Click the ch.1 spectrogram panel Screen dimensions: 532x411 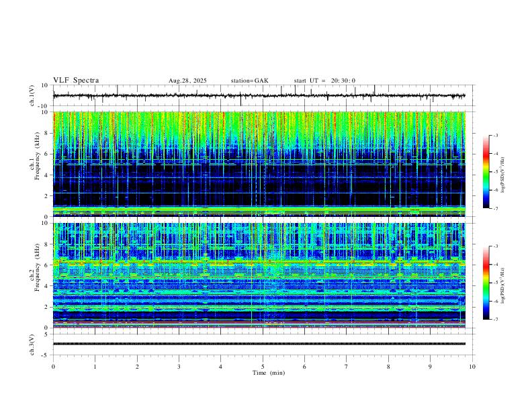click(259, 164)
